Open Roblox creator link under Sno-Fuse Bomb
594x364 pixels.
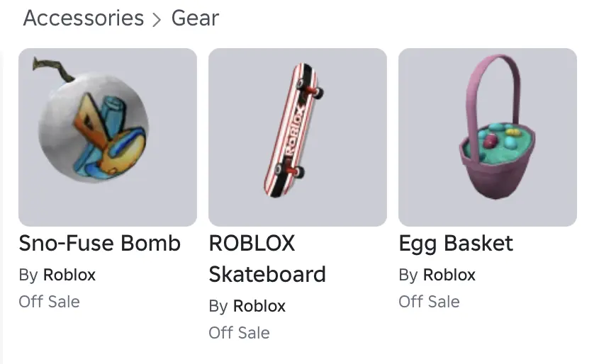pos(69,275)
